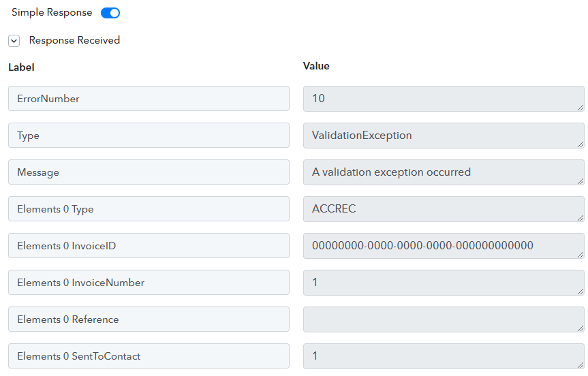588x376 pixels.
Task: Click the value field showing 10
Action: click(444, 99)
